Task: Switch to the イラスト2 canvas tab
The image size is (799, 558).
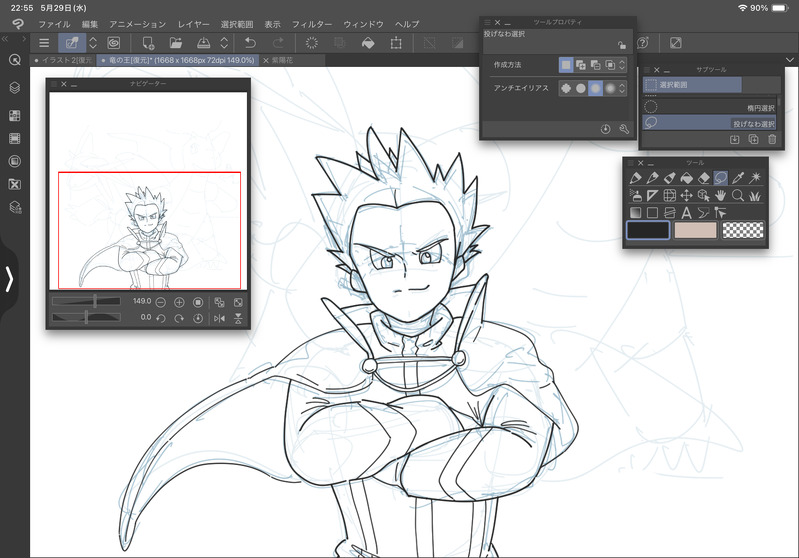Action: point(63,60)
